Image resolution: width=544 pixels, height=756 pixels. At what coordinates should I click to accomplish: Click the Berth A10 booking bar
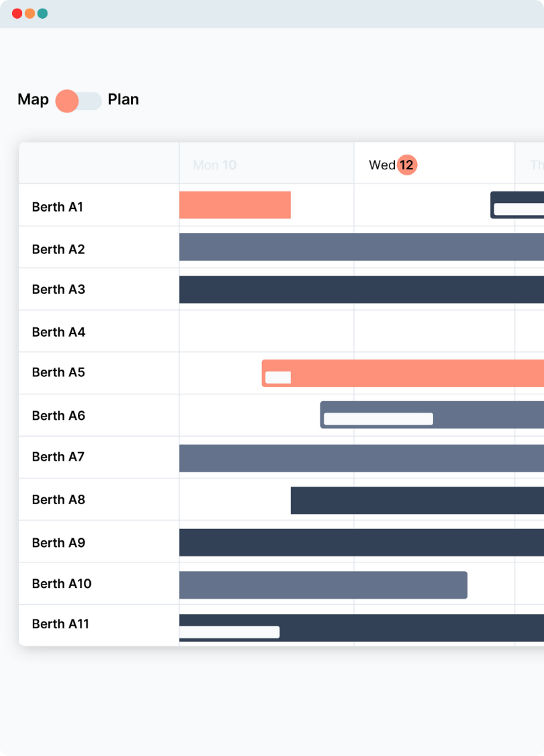point(323,585)
